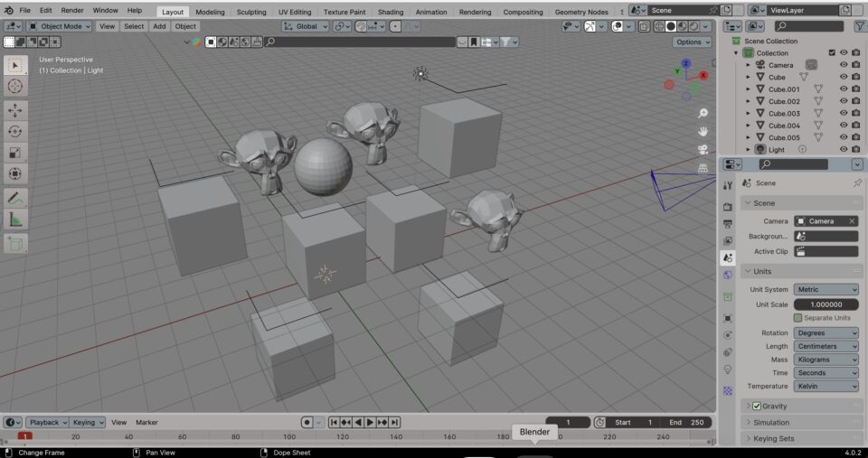Toggle the Separate Units checkbox
The width and height of the screenshot is (868, 458).
(x=797, y=318)
